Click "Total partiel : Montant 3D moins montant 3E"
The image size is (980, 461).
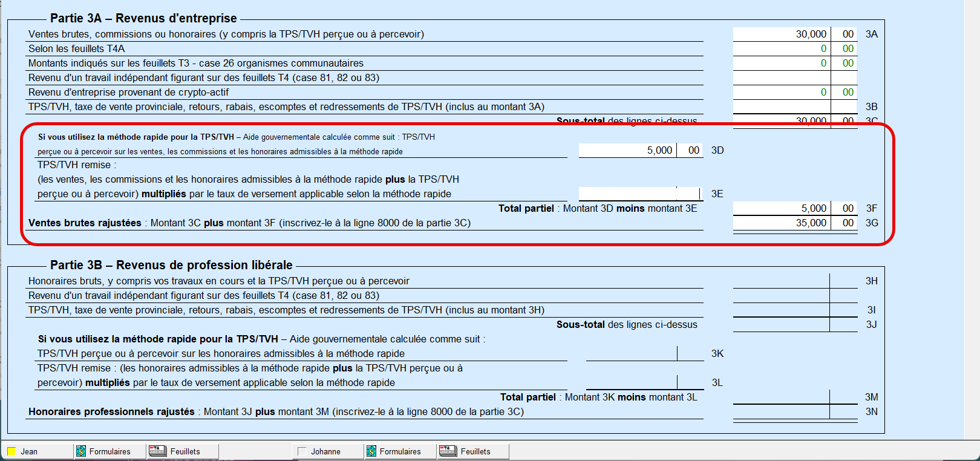click(x=598, y=208)
